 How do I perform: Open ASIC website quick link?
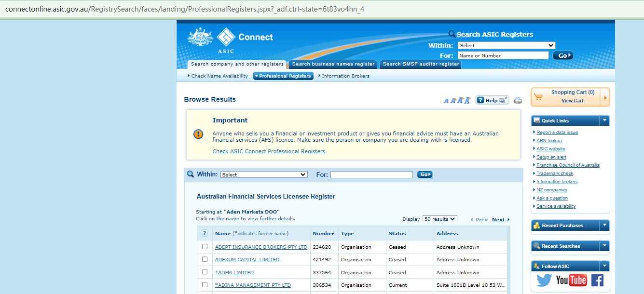tap(551, 149)
